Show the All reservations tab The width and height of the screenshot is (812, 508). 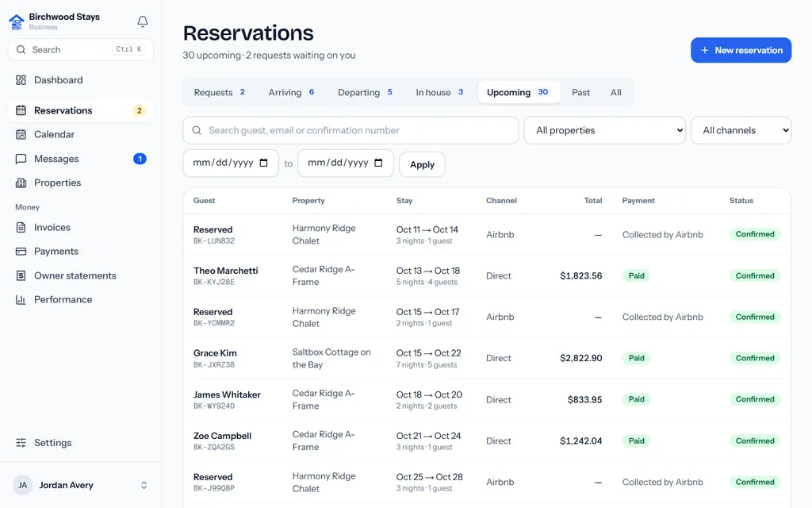point(615,92)
